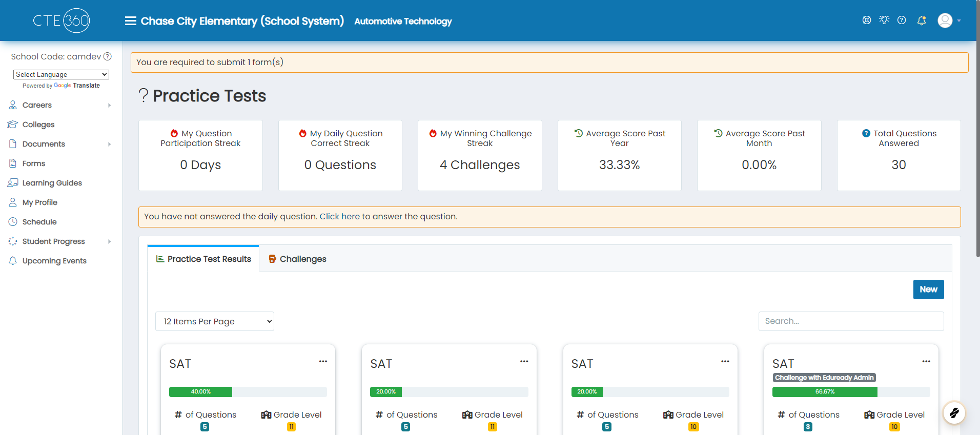Click the 66.67% progress bar
Viewport: 980px width, 435px height.
click(x=825, y=392)
